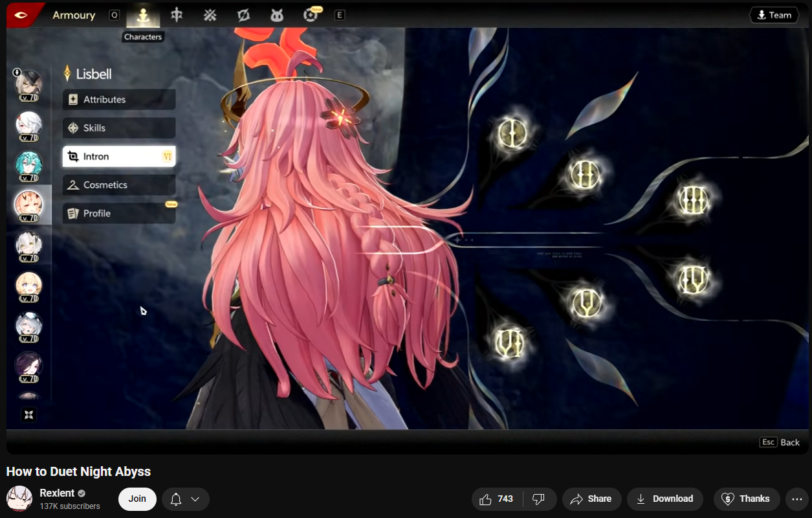The image size is (812, 518).
Task: Open the Rexlent channel avatar
Action: [x=19, y=499]
